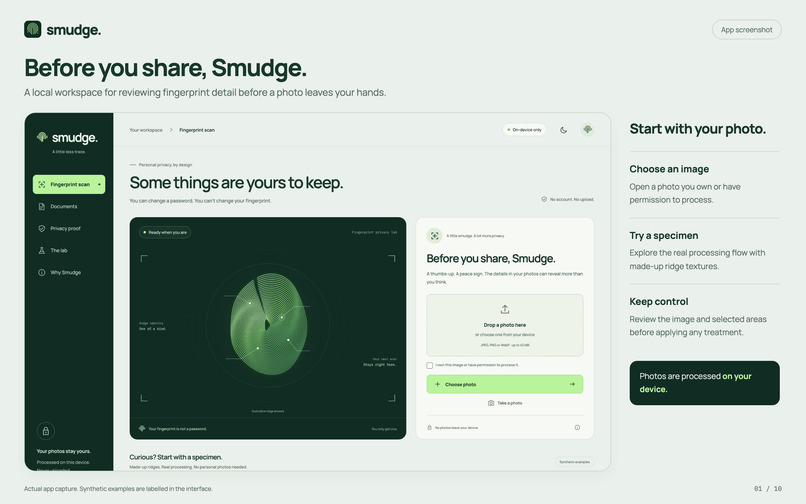Image resolution: width=806 pixels, height=504 pixels.
Task: Click the App screenshot pill badge
Action: (x=746, y=30)
